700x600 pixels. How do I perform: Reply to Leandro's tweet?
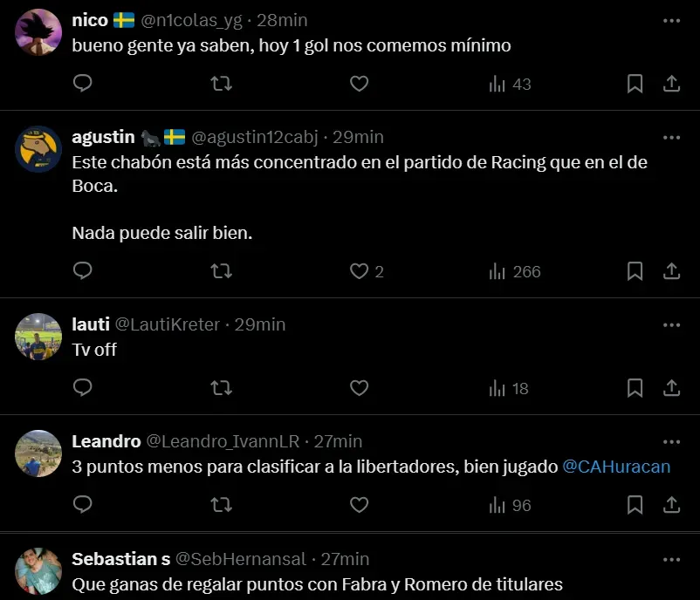(x=83, y=505)
